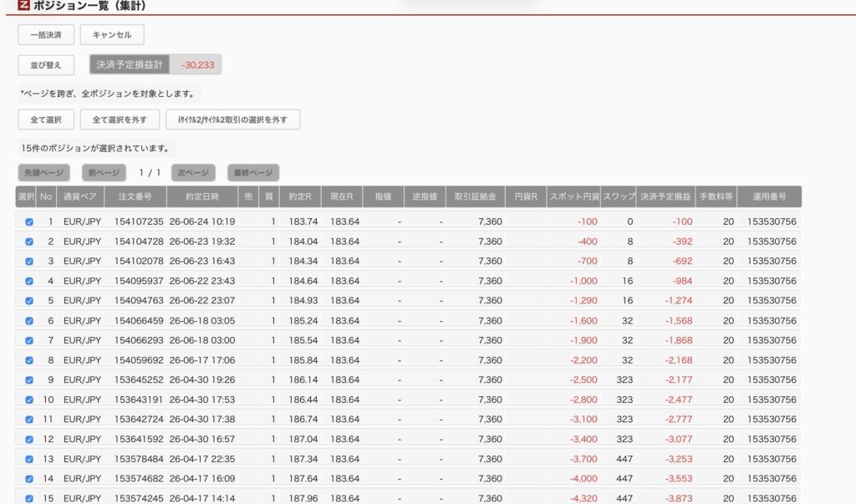Uncheck the checkbox for position No 10
Screen dimensions: 856x504
[x=29, y=400]
